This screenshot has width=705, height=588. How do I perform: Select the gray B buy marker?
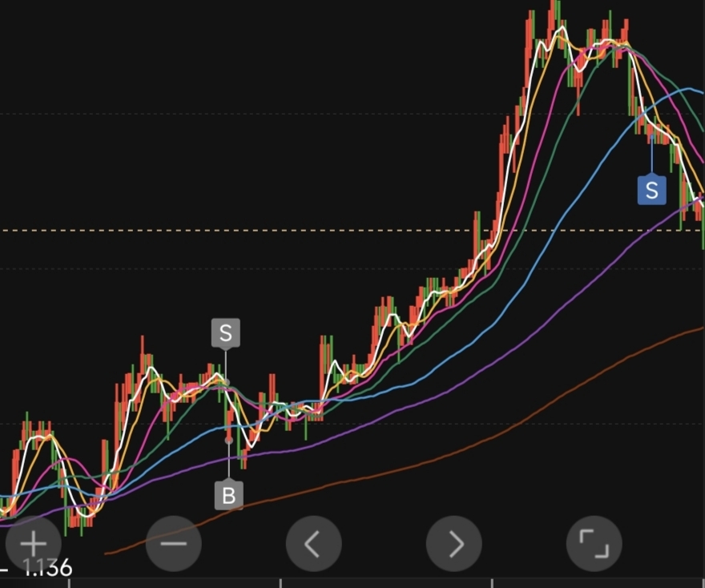click(x=229, y=495)
